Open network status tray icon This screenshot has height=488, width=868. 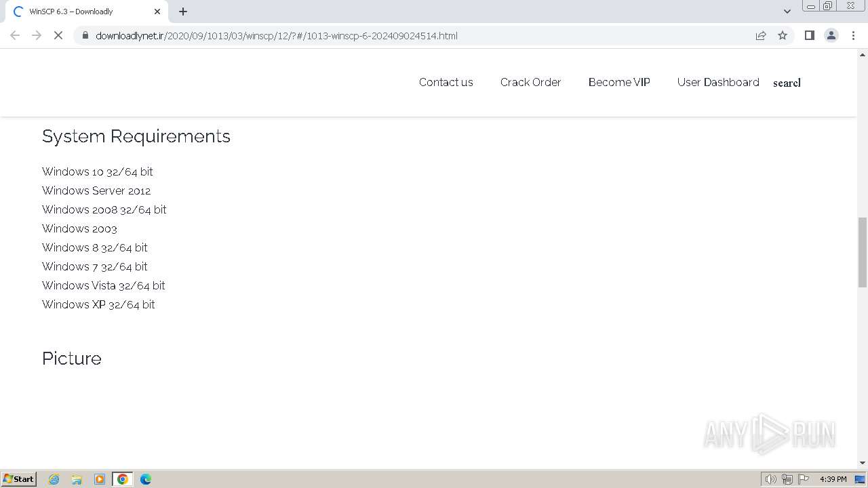pos(787,479)
